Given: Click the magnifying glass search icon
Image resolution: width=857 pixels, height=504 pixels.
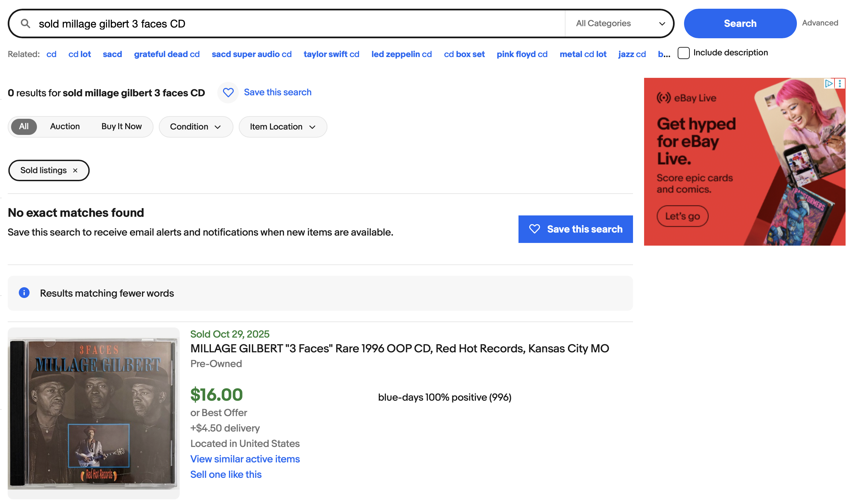Looking at the screenshot, I should 26,23.
